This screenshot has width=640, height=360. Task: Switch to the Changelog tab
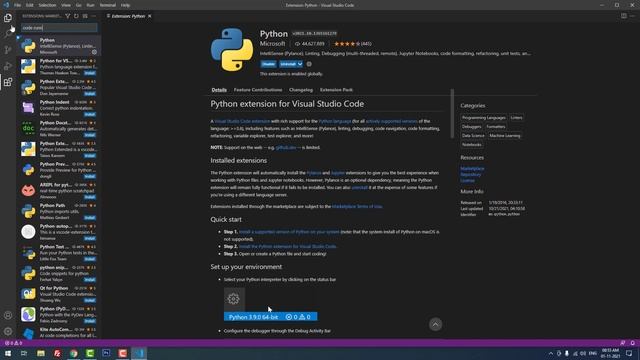tap(301, 90)
